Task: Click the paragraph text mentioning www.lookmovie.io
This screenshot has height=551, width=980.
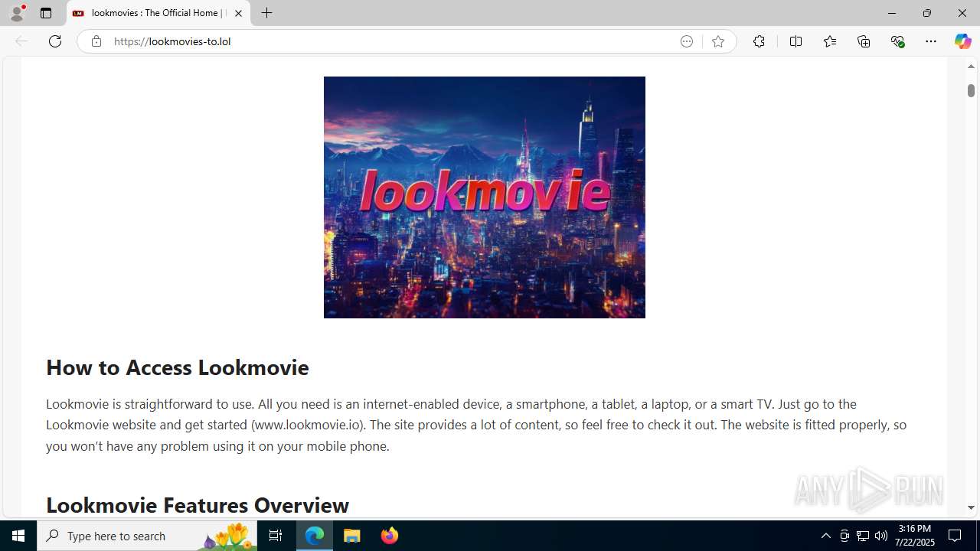Action: 476,425
